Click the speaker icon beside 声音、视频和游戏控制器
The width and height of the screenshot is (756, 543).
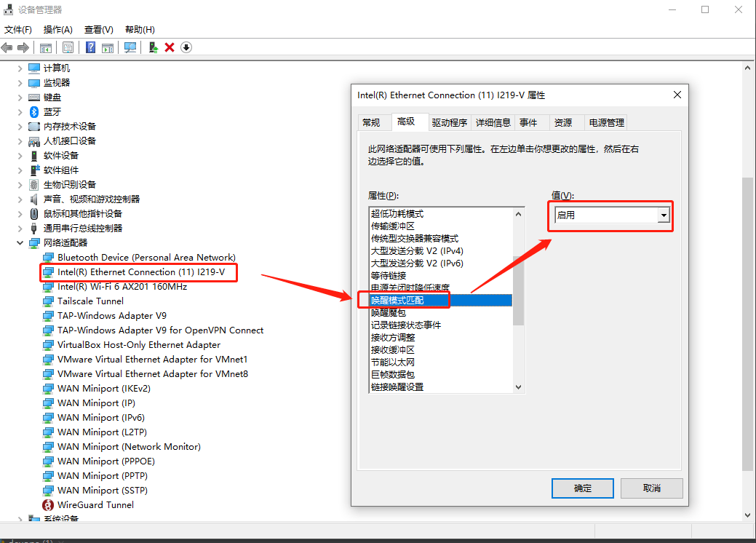click(33, 199)
